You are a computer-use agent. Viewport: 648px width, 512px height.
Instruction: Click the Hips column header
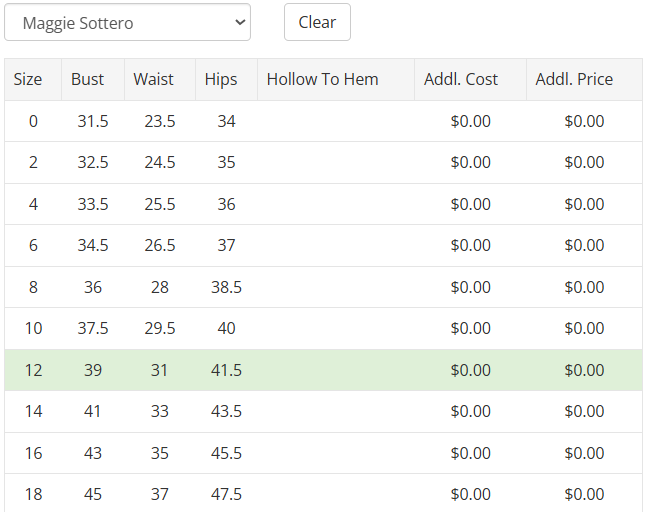click(221, 79)
